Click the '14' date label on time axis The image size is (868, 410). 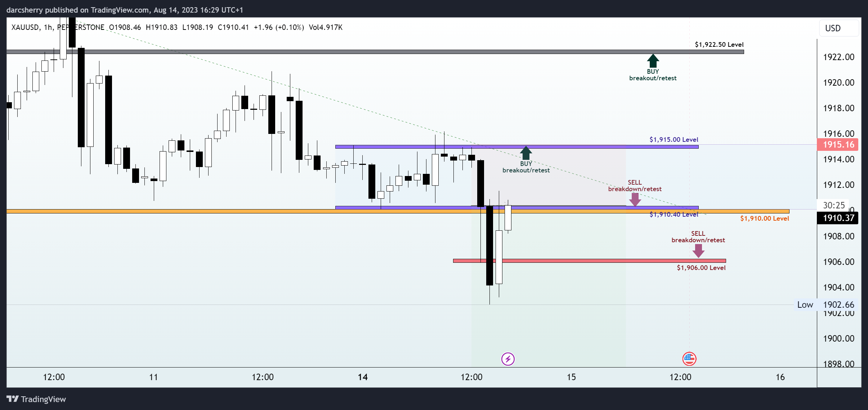[363, 377]
